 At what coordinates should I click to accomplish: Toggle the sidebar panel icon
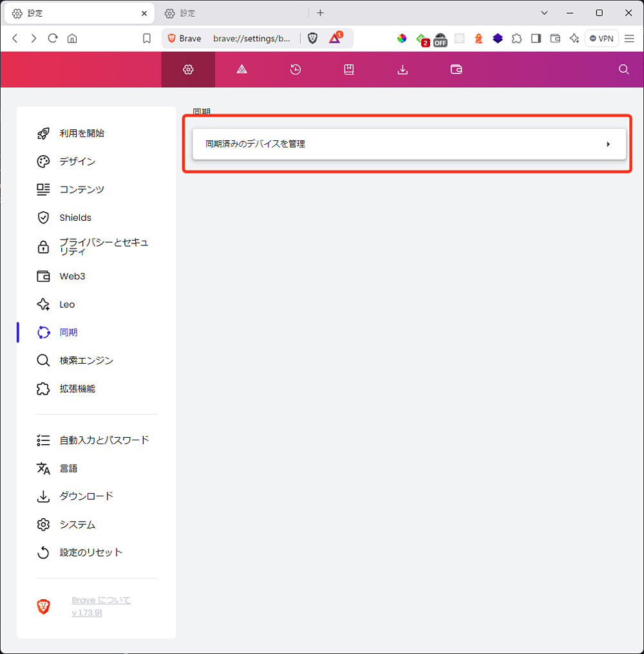click(536, 39)
